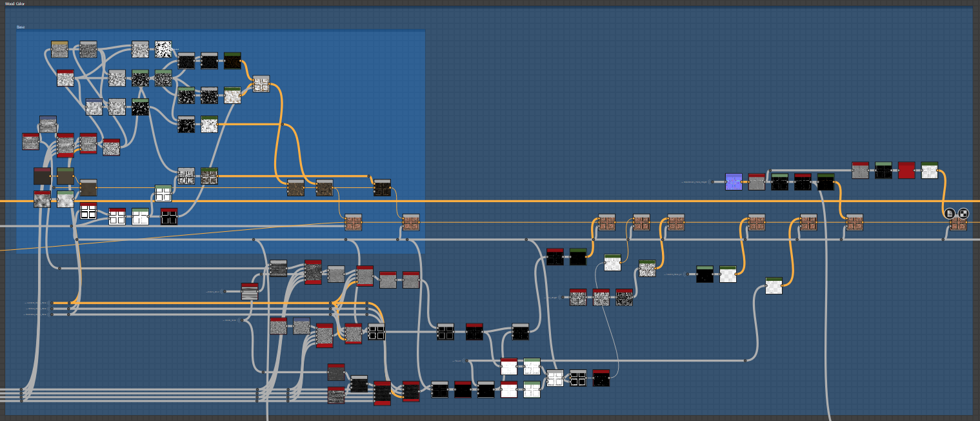
Task: Select the dark brown blend node with gray header
Action: pyautogui.click(x=88, y=188)
